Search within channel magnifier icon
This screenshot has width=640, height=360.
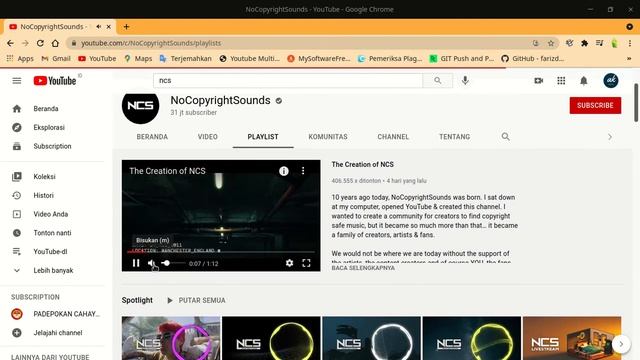click(x=505, y=137)
